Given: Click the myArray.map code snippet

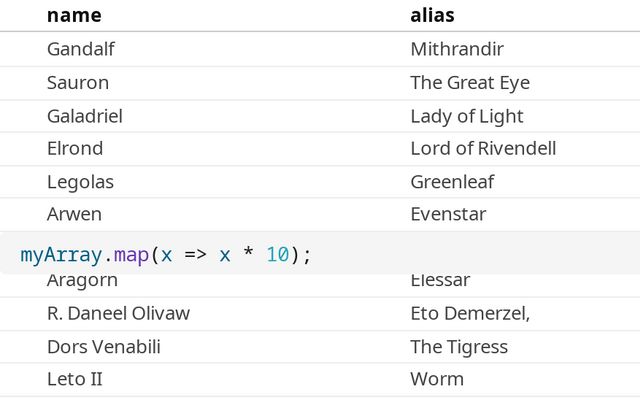Looking at the screenshot, I should (x=166, y=254).
